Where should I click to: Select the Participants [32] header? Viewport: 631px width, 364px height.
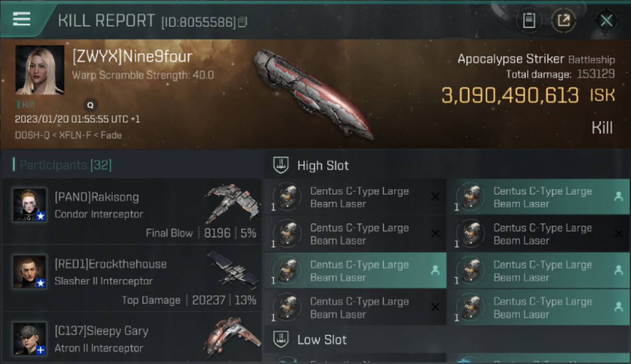(x=66, y=165)
